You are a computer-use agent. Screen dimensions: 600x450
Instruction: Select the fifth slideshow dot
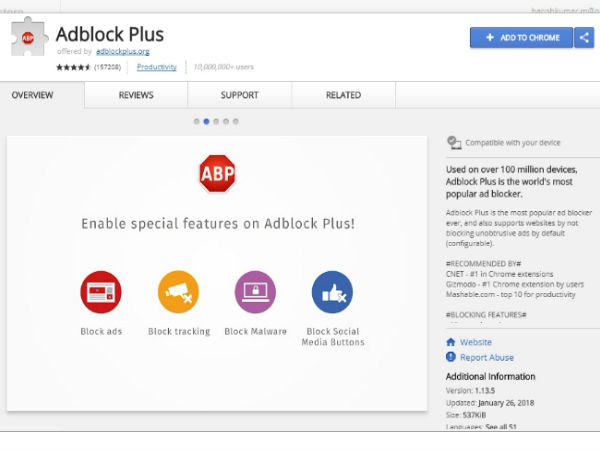pos(236,121)
